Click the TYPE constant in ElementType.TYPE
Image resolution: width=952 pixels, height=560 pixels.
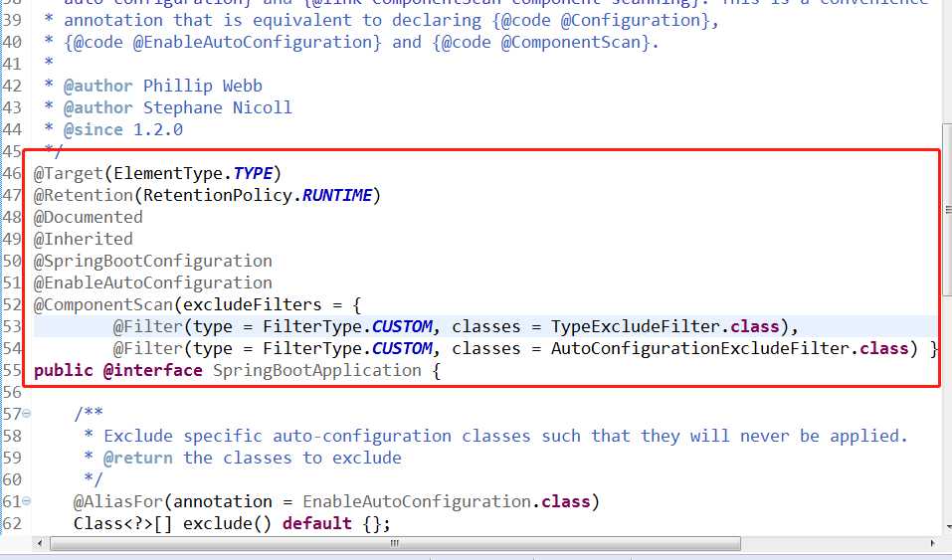[253, 174]
